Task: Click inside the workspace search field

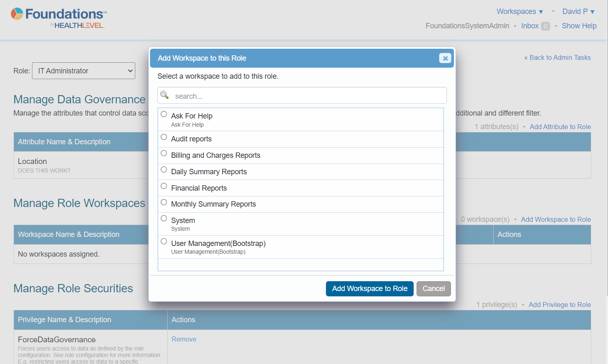Action: pos(307,96)
